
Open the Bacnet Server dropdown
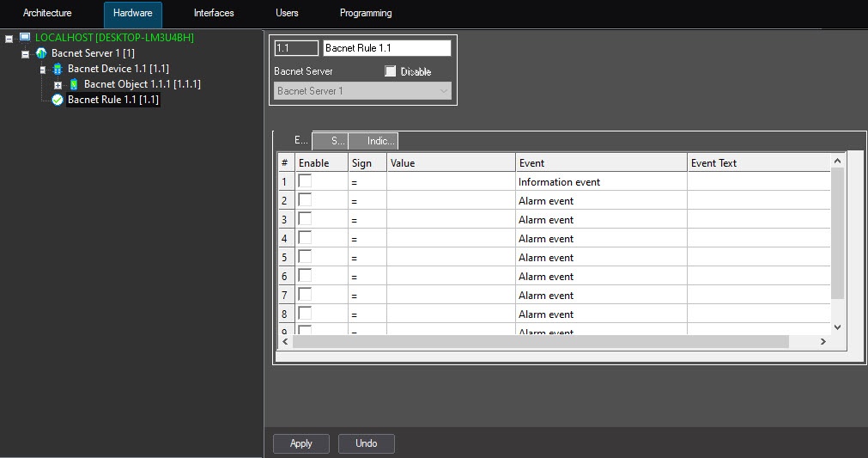tap(363, 91)
